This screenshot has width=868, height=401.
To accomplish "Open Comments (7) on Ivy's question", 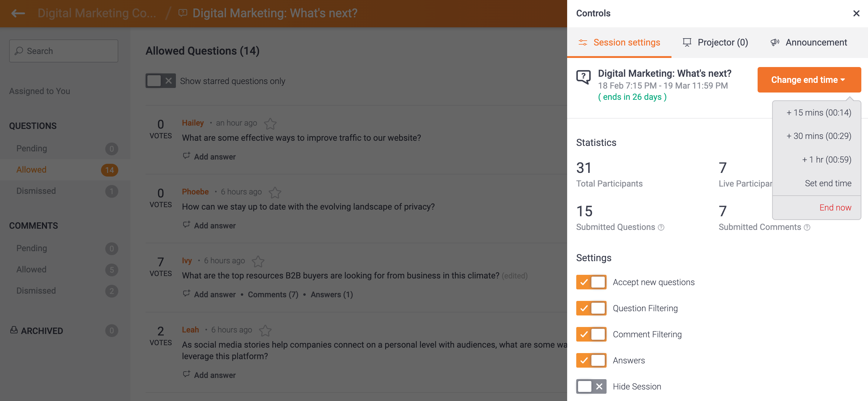I will 273,295.
